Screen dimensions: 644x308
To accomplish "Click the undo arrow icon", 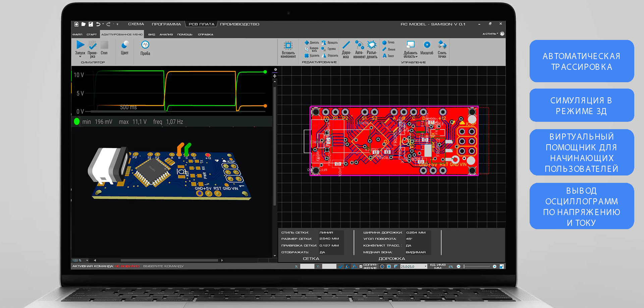I will point(98,24).
